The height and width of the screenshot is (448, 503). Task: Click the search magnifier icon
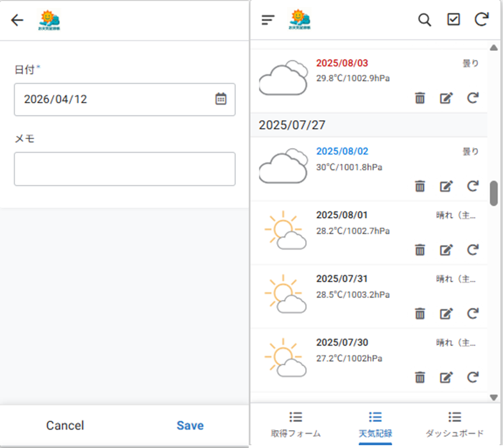(425, 20)
